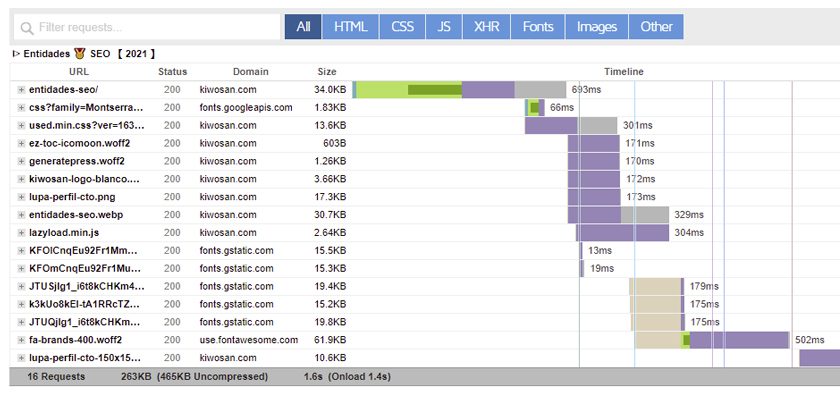The height and width of the screenshot is (395, 840).
Task: Click the 61.9KB size cell
Action: [x=330, y=340]
